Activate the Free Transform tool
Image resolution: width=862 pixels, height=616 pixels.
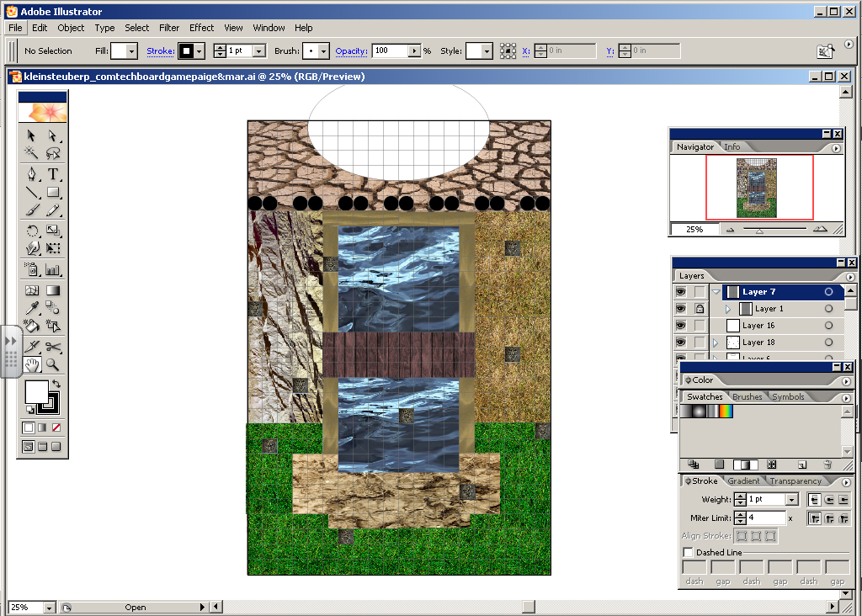[x=53, y=248]
